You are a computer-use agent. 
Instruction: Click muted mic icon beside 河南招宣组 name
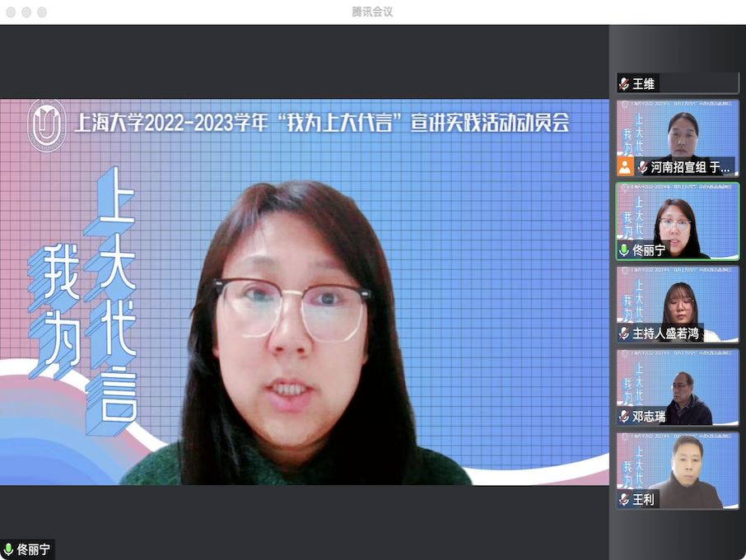(x=642, y=167)
